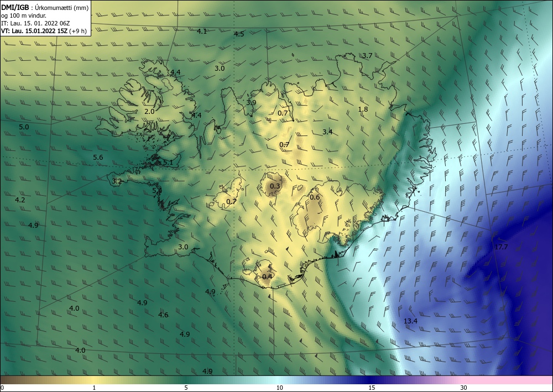Select the 5.1 value in Breiðafjörður
This screenshot has height=392, width=553.
tap(168, 163)
